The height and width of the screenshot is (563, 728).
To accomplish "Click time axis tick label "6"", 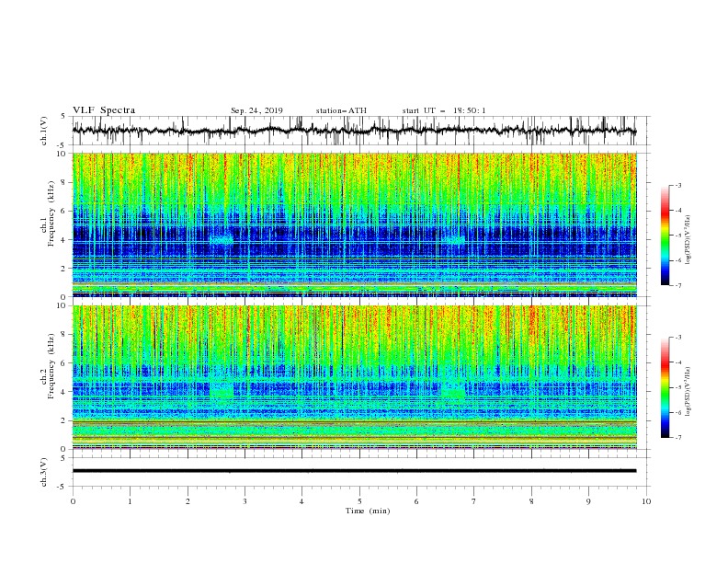I will 416,501.
